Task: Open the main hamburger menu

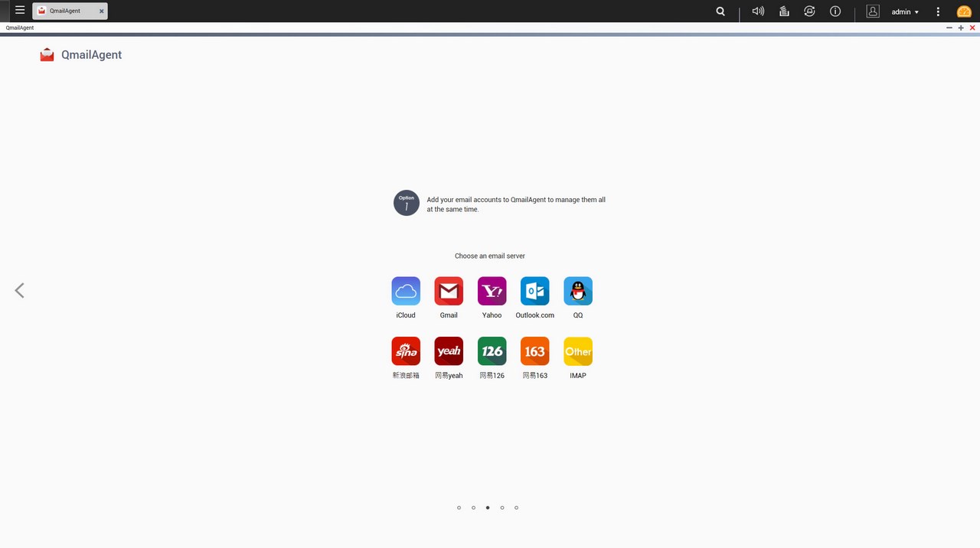Action: tap(20, 11)
